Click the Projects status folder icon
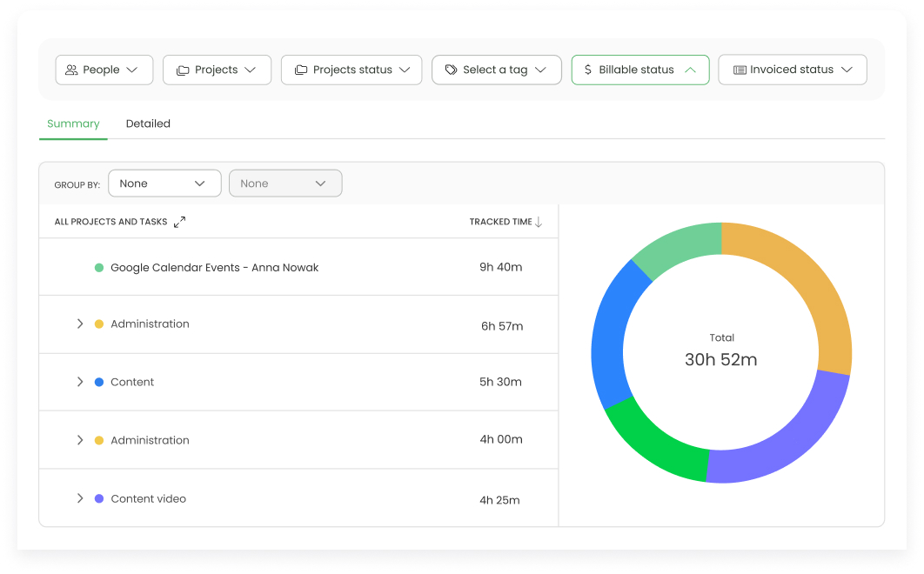Image resolution: width=924 pixels, height=574 pixels. click(300, 70)
